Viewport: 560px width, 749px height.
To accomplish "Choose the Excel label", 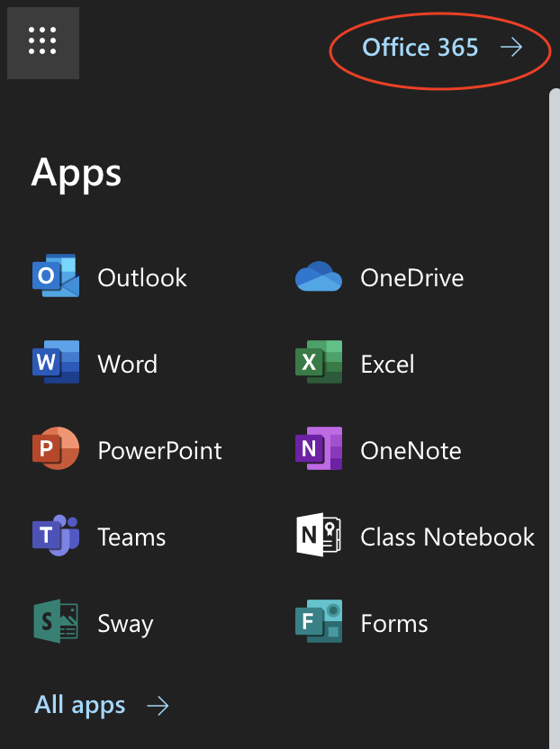I will (x=387, y=364).
